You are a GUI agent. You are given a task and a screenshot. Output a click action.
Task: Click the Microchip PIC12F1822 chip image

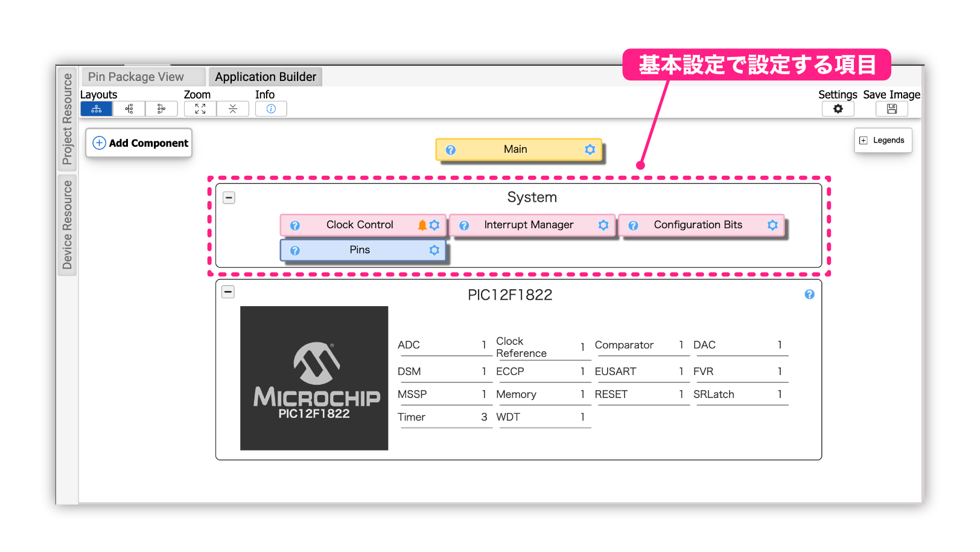pos(314,378)
